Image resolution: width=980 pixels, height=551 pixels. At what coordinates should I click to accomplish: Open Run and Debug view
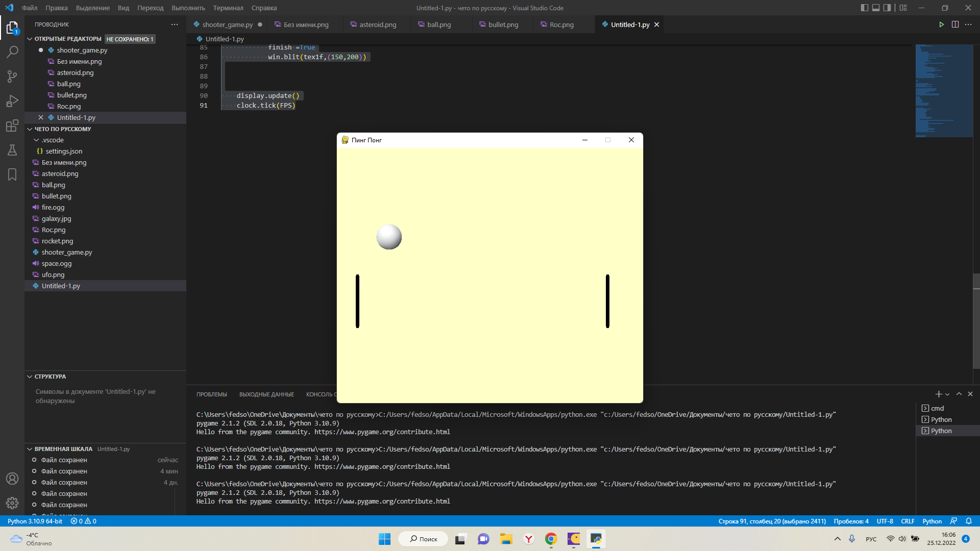(x=12, y=101)
